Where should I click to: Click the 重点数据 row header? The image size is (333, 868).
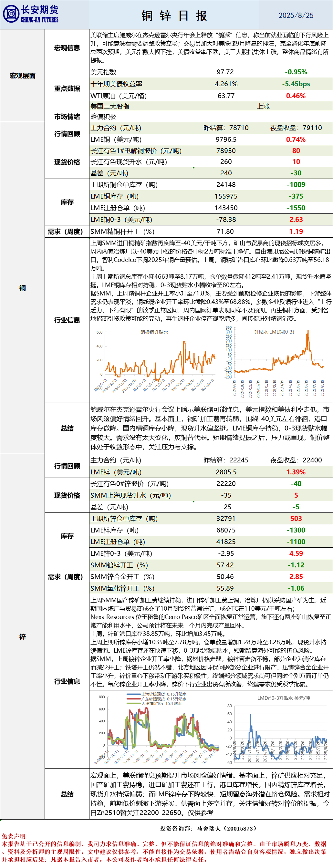click(67, 88)
